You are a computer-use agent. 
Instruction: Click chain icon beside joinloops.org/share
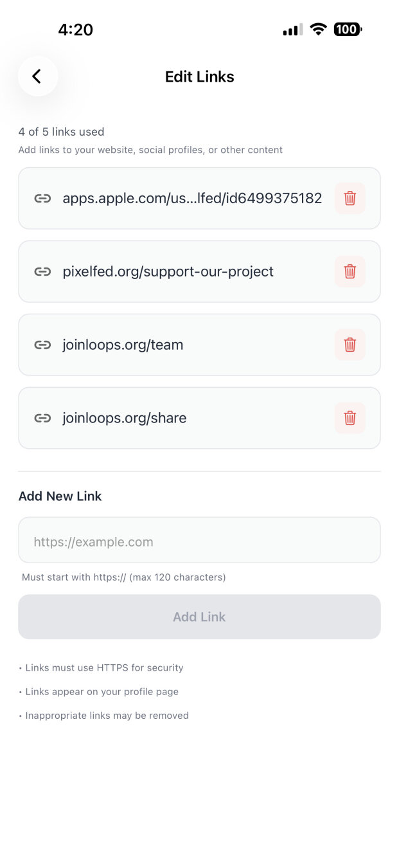point(42,418)
